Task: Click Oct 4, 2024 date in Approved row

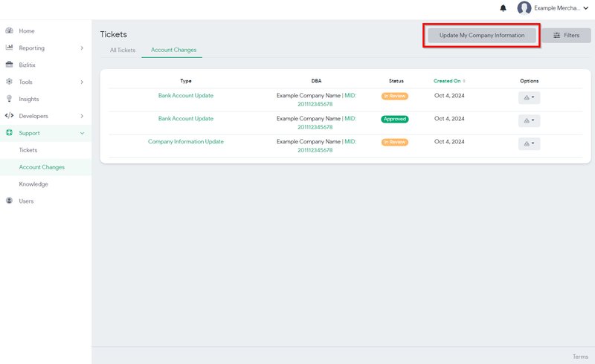Action: 449,119
